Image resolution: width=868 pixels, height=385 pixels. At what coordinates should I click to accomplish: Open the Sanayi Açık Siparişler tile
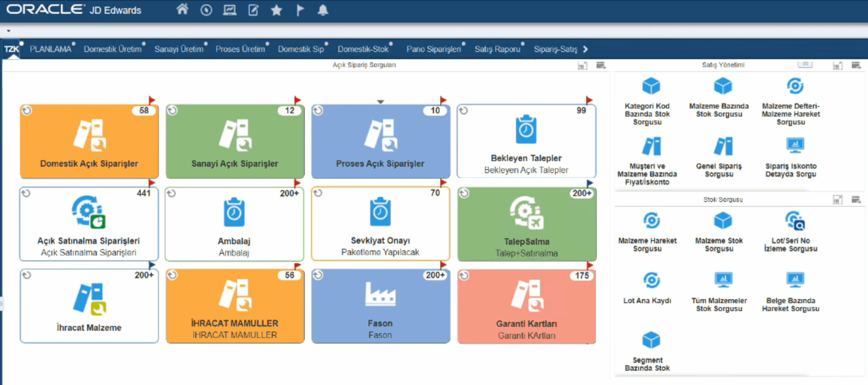tap(235, 141)
